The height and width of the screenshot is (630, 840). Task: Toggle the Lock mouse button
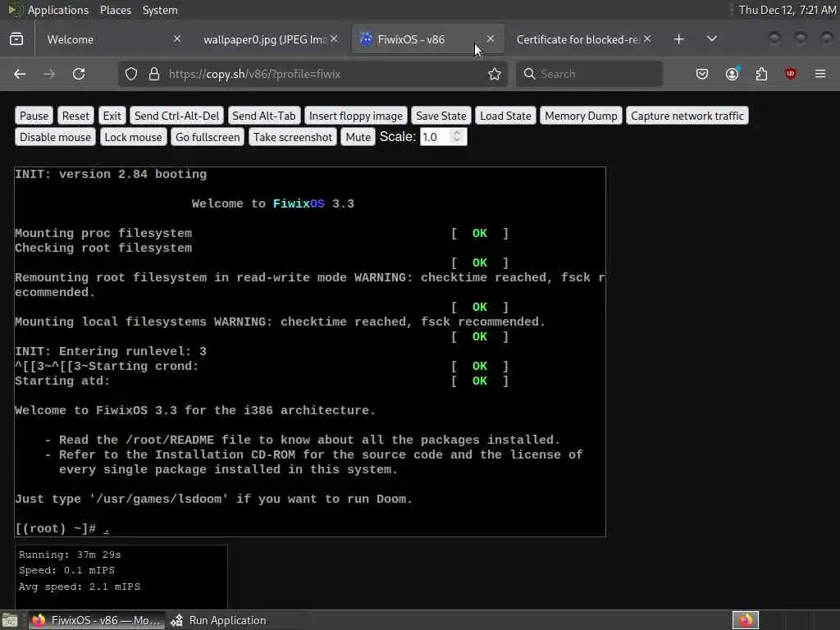pyautogui.click(x=133, y=137)
